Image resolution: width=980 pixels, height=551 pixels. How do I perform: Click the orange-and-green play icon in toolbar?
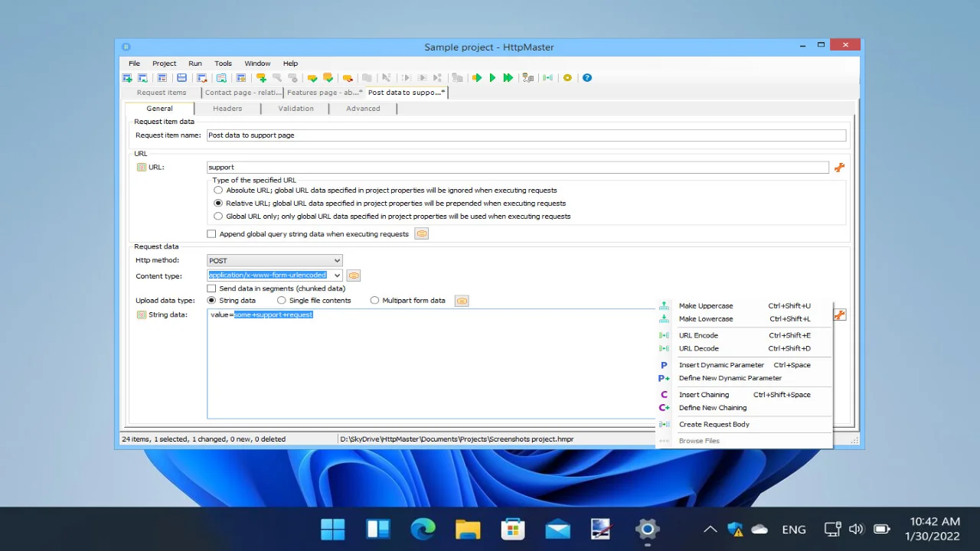476,77
